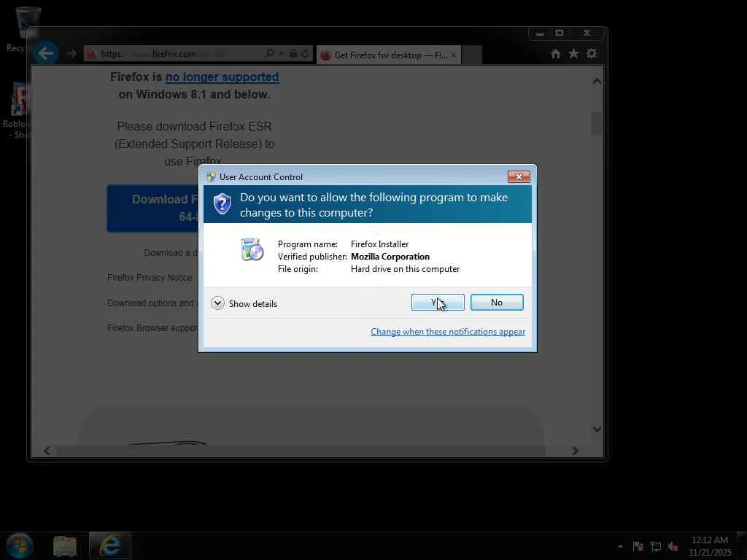Open Internet Explorer Tools gear
747x560 pixels.
592,54
